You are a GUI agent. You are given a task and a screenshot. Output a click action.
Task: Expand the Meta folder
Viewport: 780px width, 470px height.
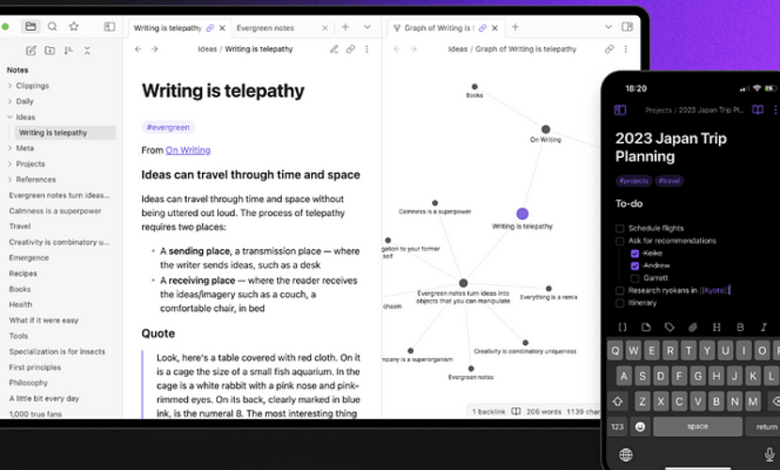[x=10, y=148]
